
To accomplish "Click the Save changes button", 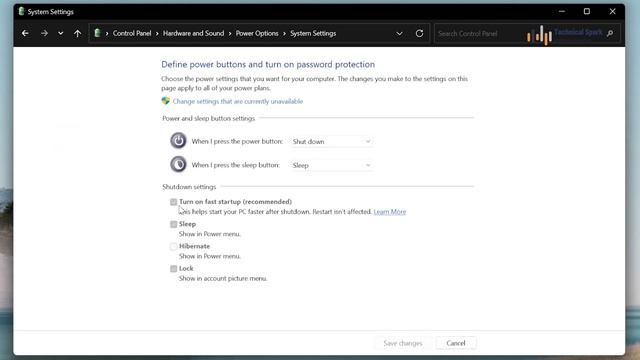I will pyautogui.click(x=403, y=343).
